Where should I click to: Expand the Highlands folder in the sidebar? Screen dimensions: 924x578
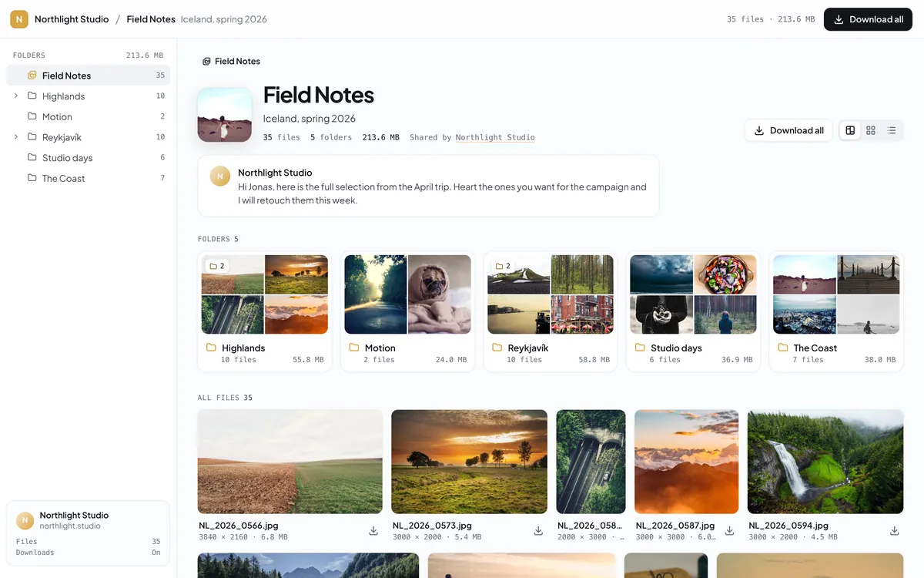[16, 96]
